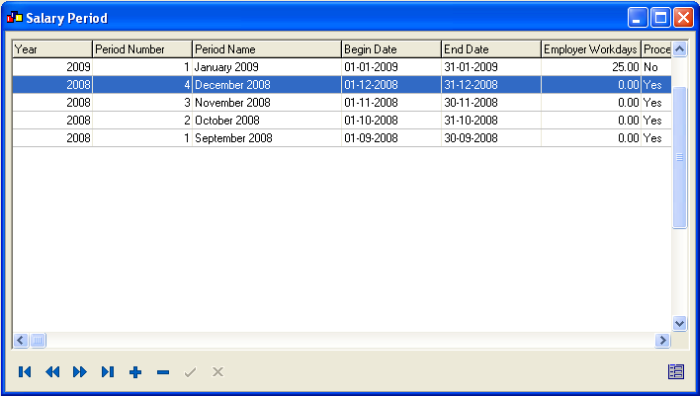The height and width of the screenshot is (396, 700).
Task: Minimize the Salary Period window
Action: click(638, 18)
